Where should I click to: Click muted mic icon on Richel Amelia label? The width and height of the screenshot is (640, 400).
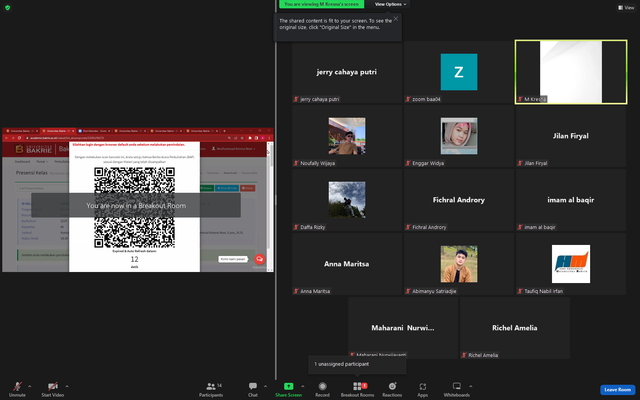(x=464, y=355)
